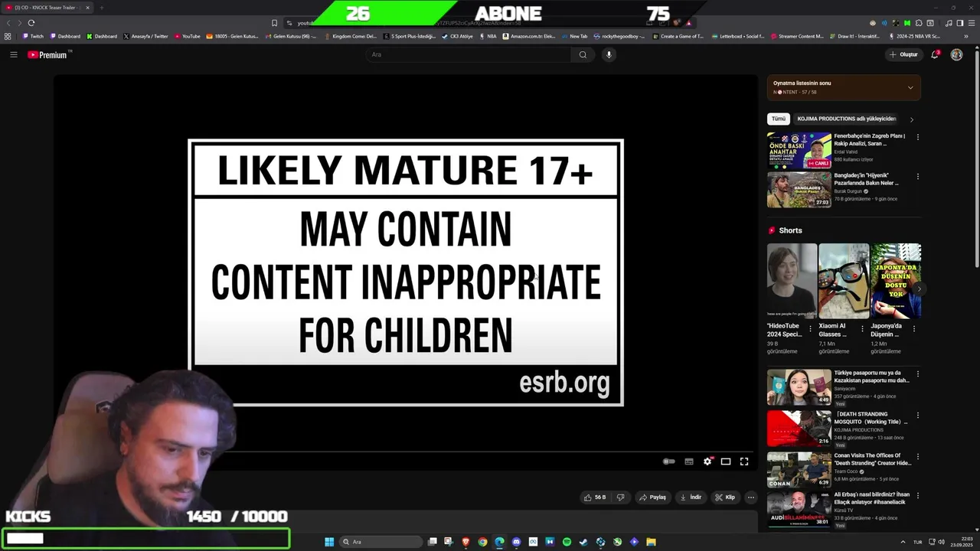
Task: Focus the YouTube Ara search field
Action: [469, 54]
